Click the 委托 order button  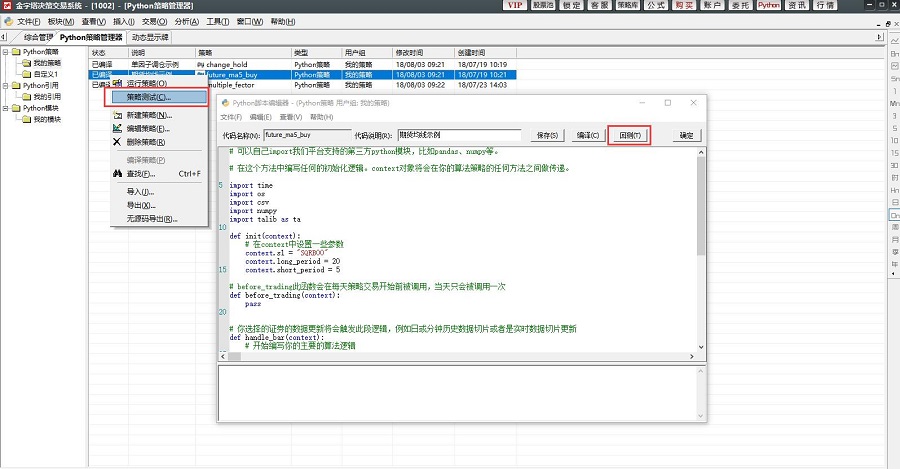tap(740, 5)
